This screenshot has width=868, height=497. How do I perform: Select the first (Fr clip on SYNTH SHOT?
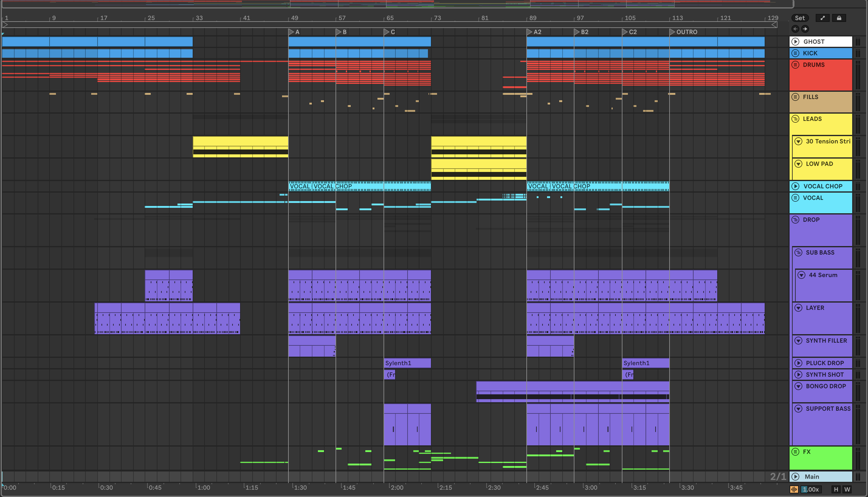390,375
